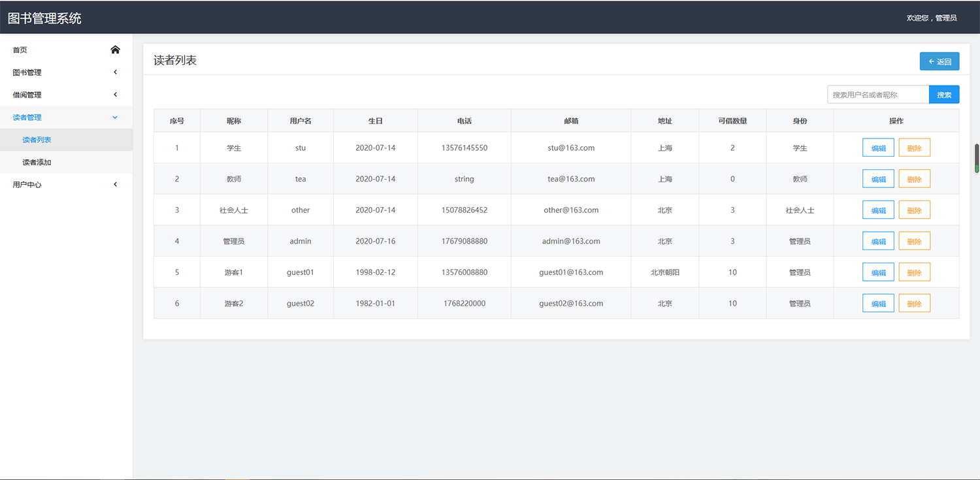
Task: Edit the reader other row
Action: (878, 210)
